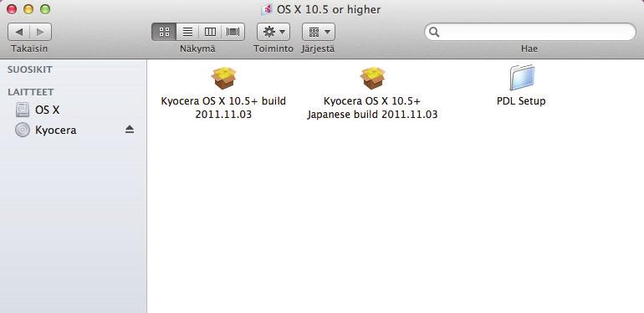
Task: Select Kyocera OS X 10.5+ build package icon
Action: [224, 78]
